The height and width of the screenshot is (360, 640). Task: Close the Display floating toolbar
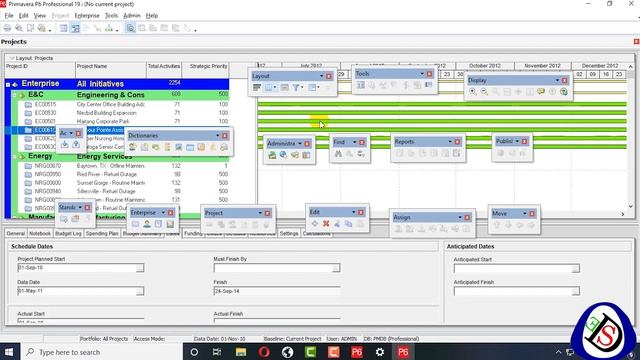point(564,80)
